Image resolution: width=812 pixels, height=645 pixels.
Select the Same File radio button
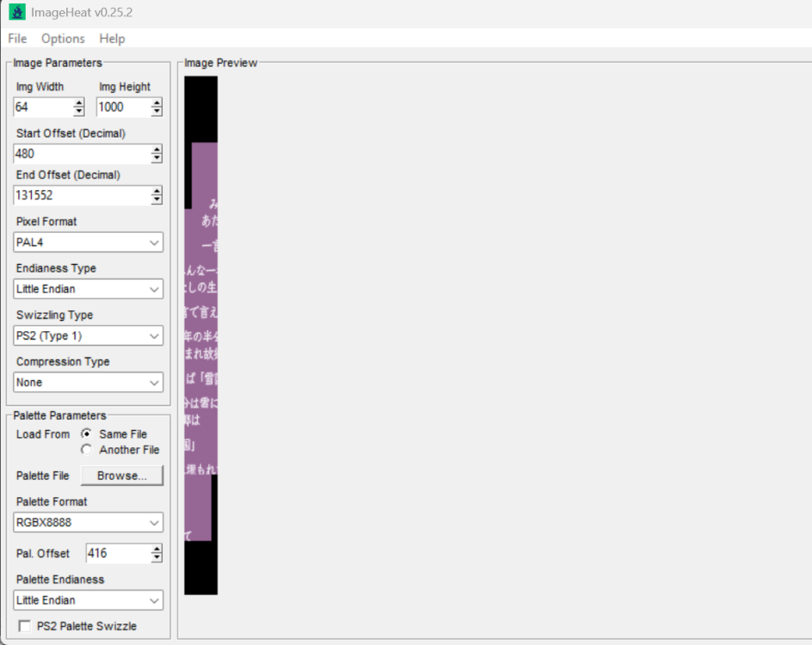click(x=86, y=434)
